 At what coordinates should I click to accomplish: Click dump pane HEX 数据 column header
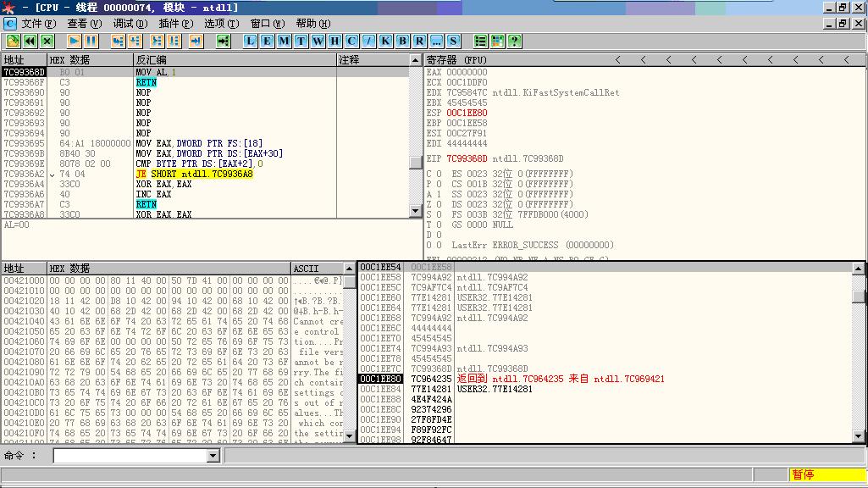169,269
